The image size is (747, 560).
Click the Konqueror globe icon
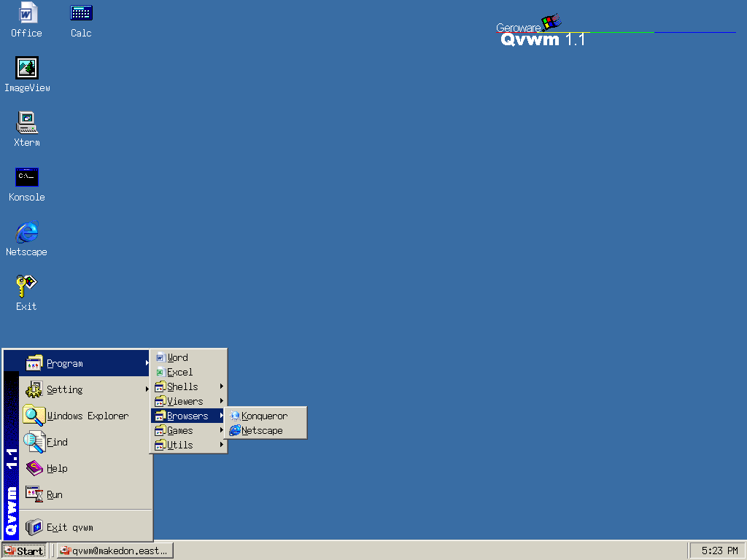235,416
